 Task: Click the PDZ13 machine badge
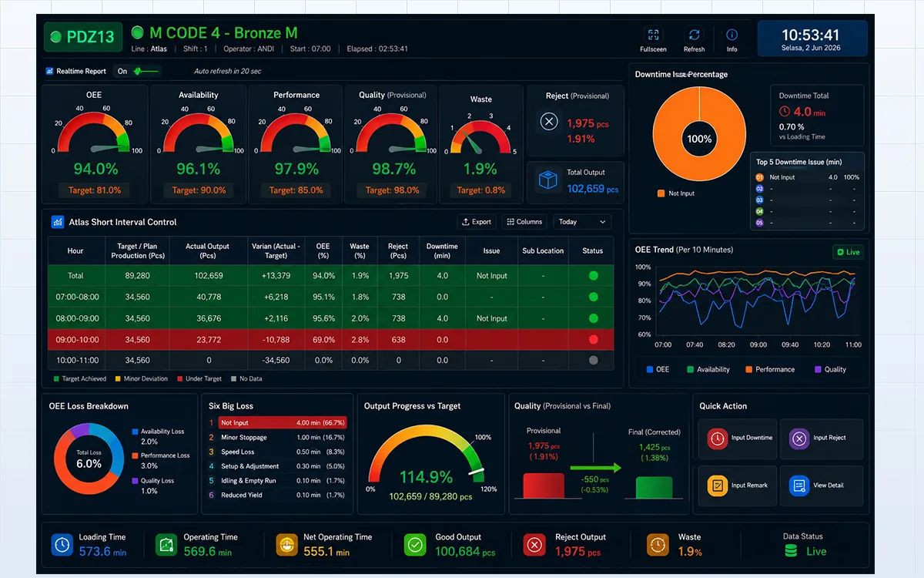coord(83,36)
